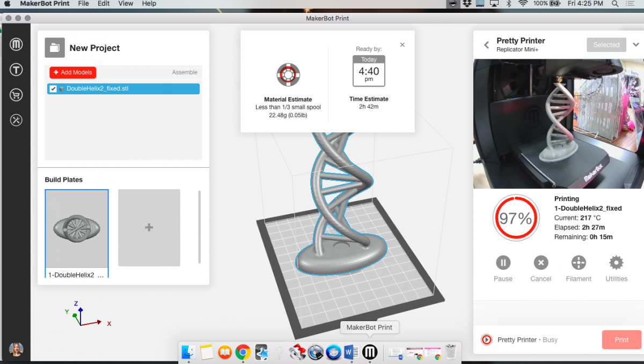Open printer Utilities gear icon
Screen dimensions: 644x364
coord(616,263)
